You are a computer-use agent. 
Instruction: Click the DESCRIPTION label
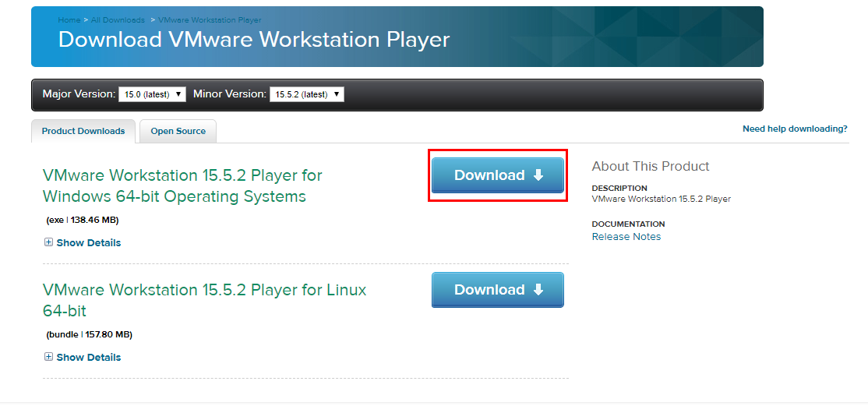tap(619, 189)
